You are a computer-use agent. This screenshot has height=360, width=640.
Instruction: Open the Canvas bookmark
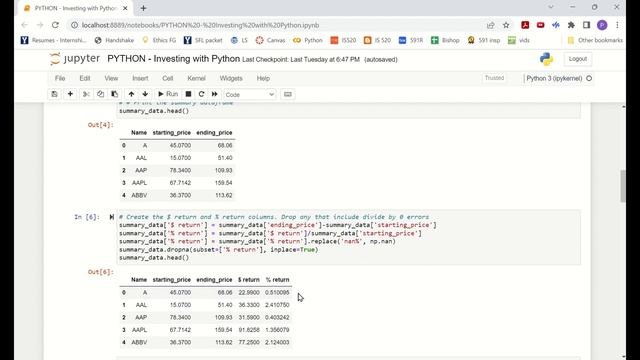(270, 40)
